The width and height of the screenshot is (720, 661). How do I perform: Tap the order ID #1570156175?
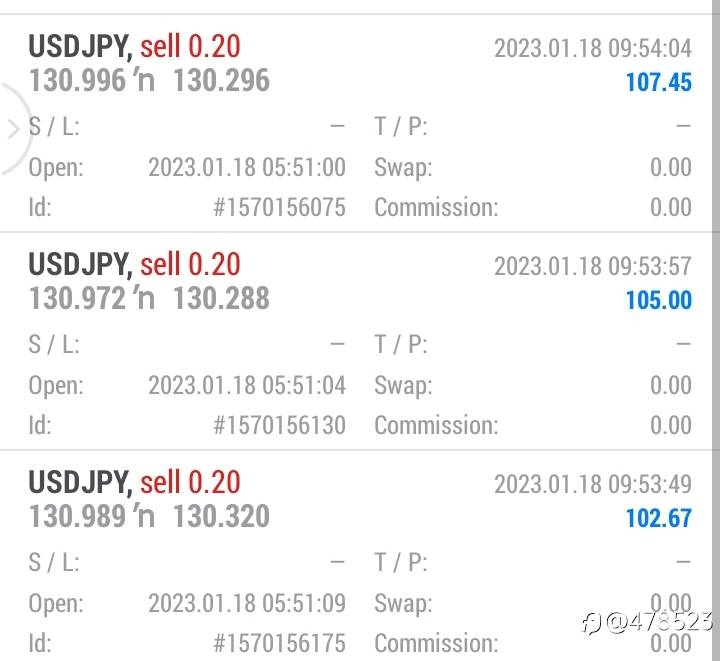click(279, 643)
